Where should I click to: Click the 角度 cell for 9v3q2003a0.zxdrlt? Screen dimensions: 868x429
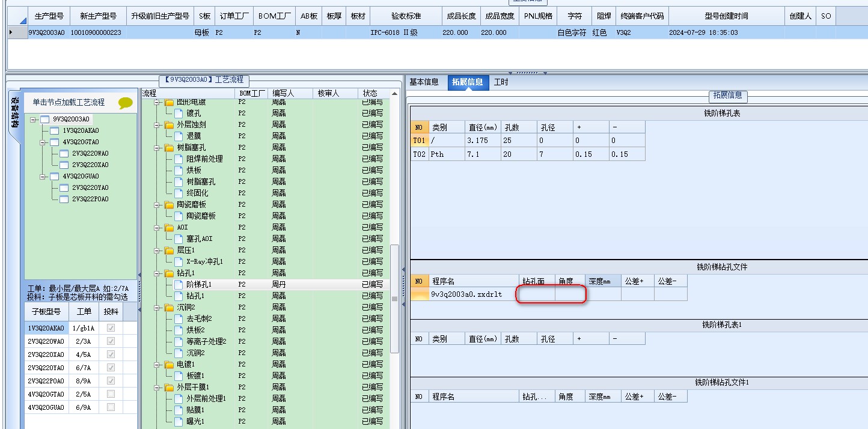pos(570,294)
